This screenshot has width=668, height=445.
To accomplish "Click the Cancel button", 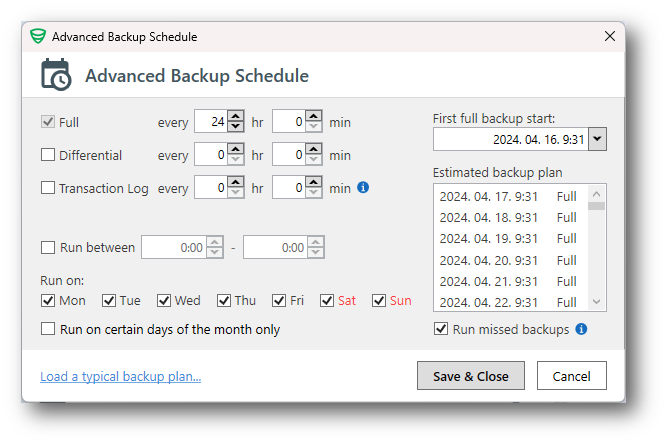I will (x=571, y=376).
